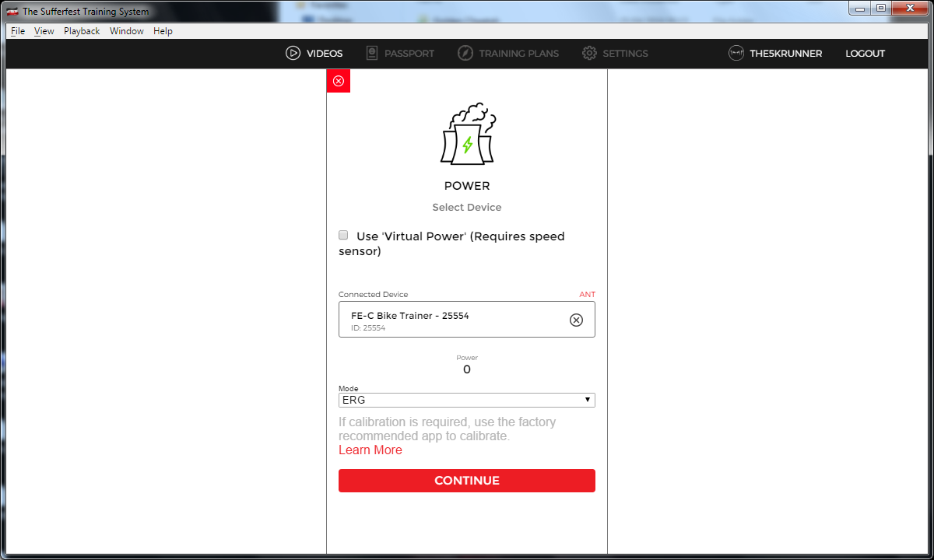Click the Training Plans compass icon
The height and width of the screenshot is (560, 934).
tap(465, 54)
